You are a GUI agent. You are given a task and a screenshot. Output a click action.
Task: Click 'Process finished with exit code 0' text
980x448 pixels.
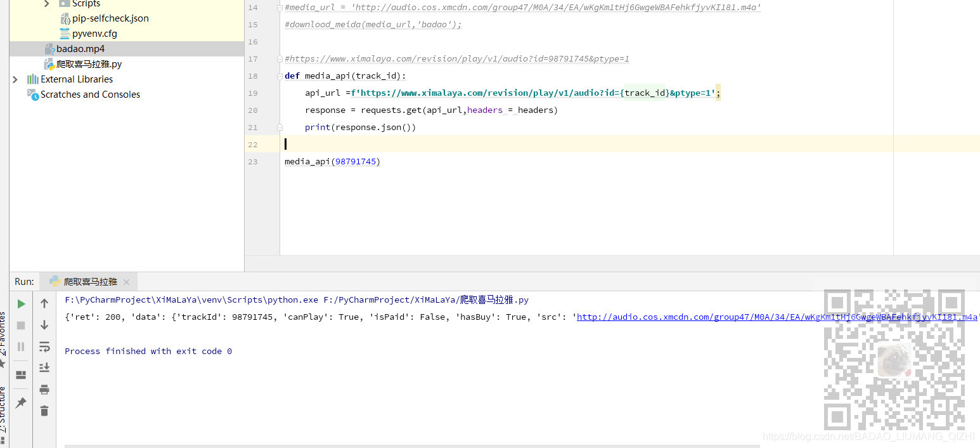(x=148, y=351)
